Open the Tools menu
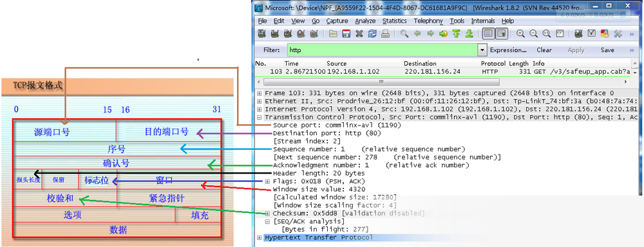Screen dimensions: 644x247 tap(457, 21)
